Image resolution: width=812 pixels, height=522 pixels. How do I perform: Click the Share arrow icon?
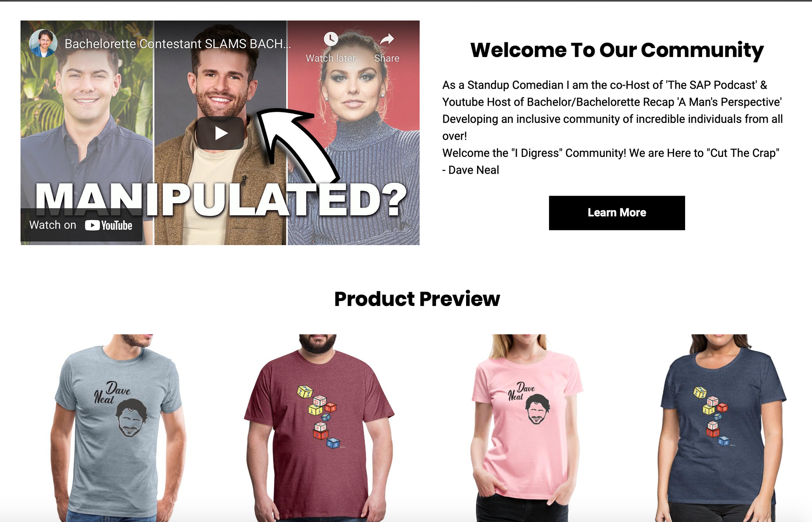click(x=387, y=39)
